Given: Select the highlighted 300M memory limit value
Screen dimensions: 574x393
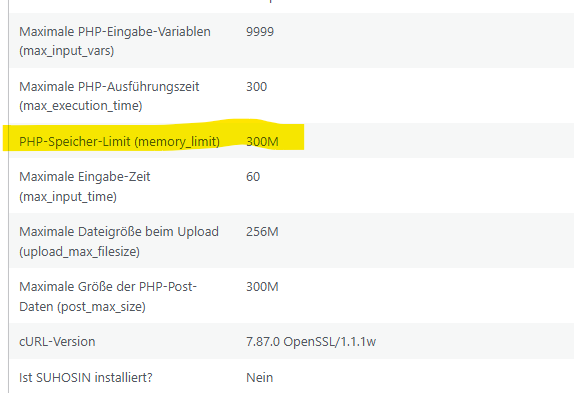Looking at the screenshot, I should [262, 141].
